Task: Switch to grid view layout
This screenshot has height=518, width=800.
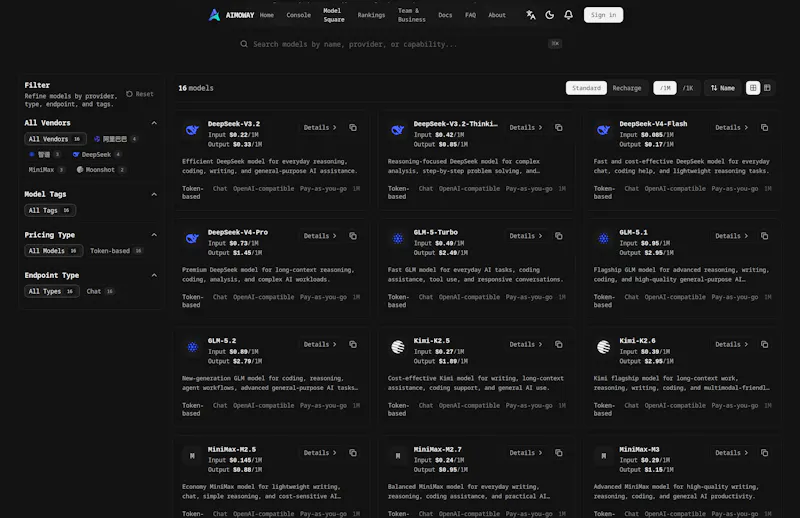Action: click(753, 88)
